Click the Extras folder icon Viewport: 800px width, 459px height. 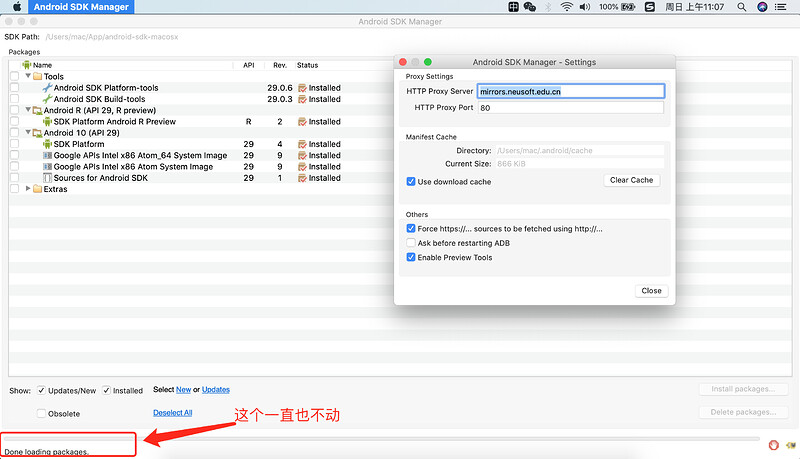(37, 189)
